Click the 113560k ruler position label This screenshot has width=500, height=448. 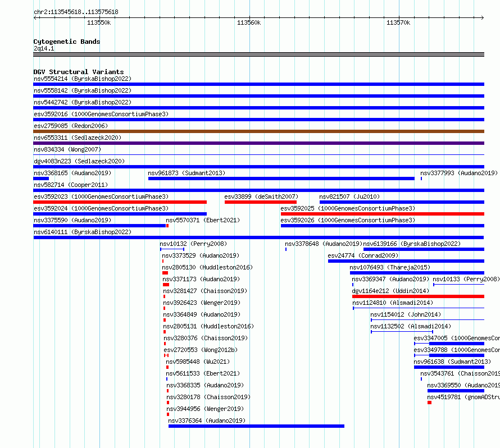249,22
